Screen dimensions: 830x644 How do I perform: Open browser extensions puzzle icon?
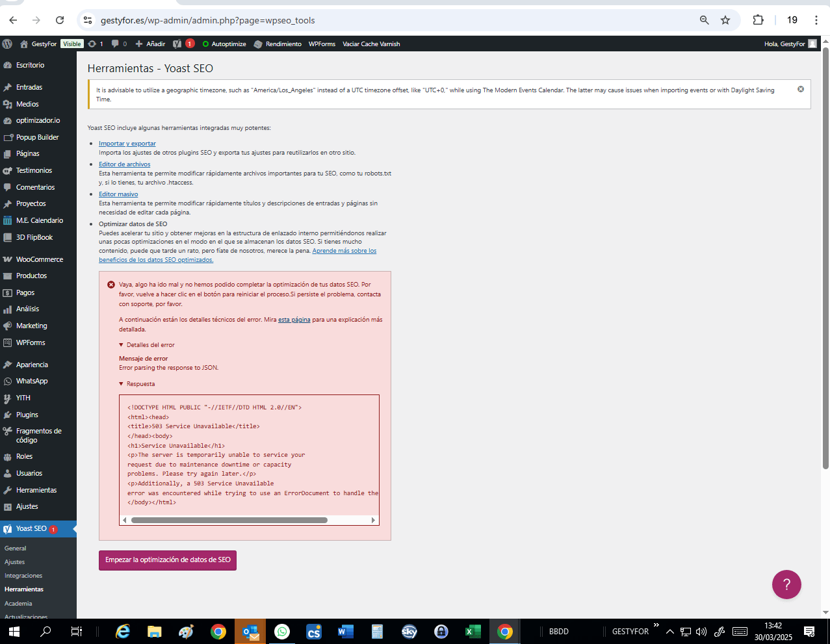point(758,20)
